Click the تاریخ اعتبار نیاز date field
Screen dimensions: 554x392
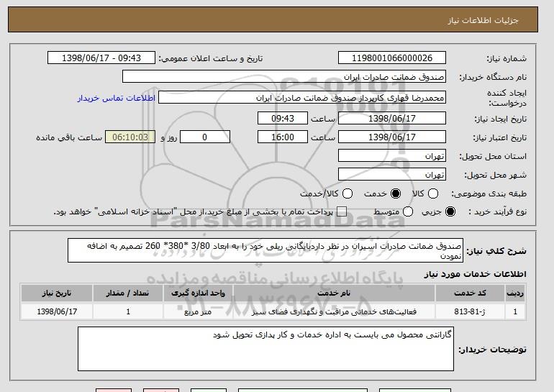coord(392,137)
